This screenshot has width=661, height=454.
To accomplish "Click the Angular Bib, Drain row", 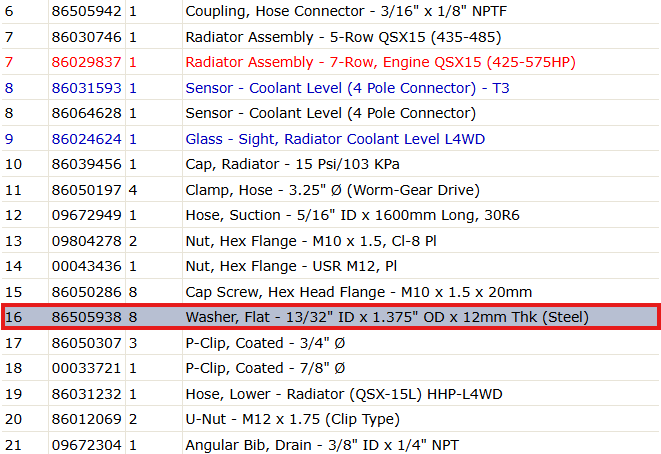I will point(330,444).
